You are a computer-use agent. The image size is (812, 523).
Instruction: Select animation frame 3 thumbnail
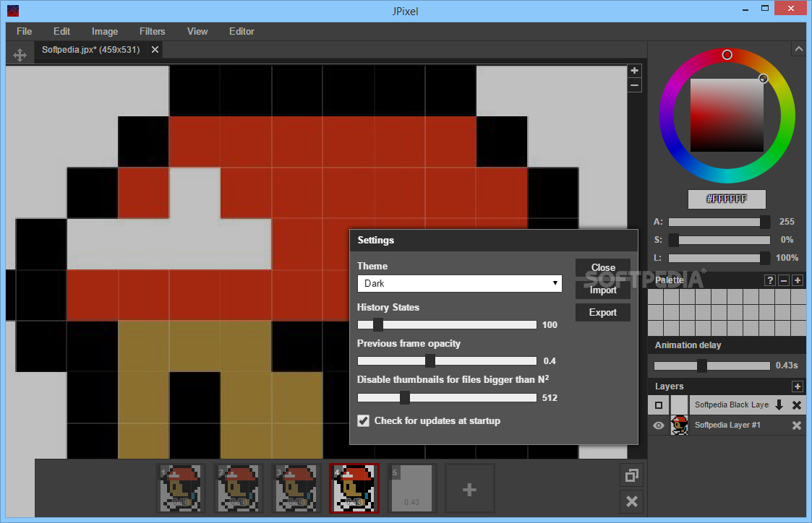[x=296, y=489]
